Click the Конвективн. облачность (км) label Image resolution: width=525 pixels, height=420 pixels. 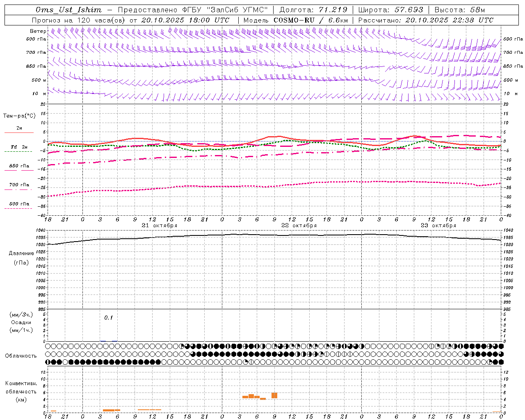[21, 391]
